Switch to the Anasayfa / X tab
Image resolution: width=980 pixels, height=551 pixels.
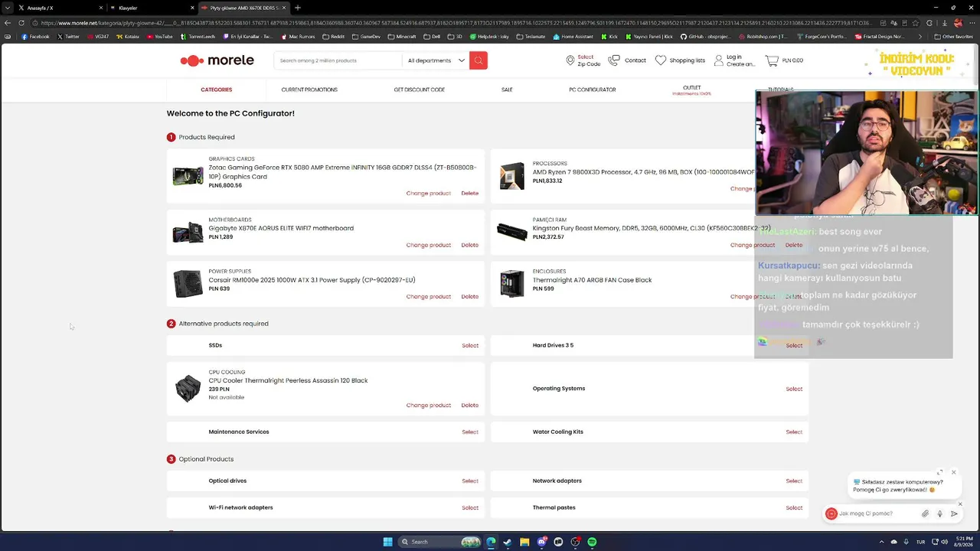(x=60, y=8)
